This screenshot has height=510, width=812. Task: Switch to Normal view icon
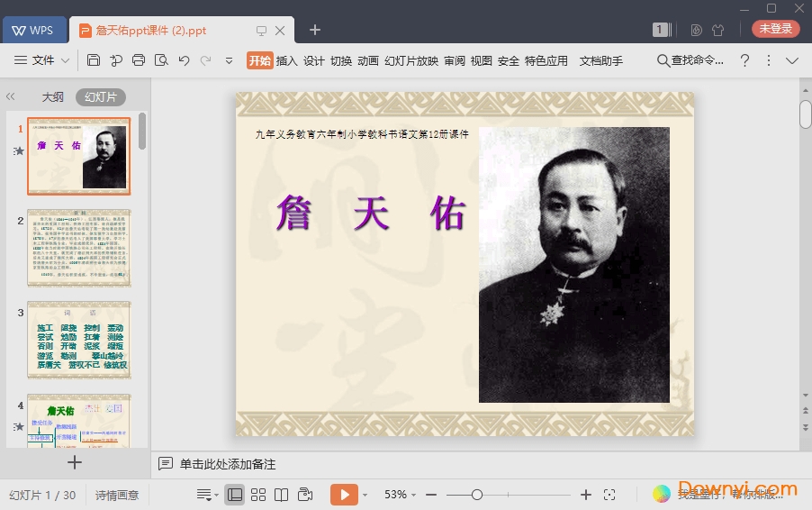click(x=235, y=495)
